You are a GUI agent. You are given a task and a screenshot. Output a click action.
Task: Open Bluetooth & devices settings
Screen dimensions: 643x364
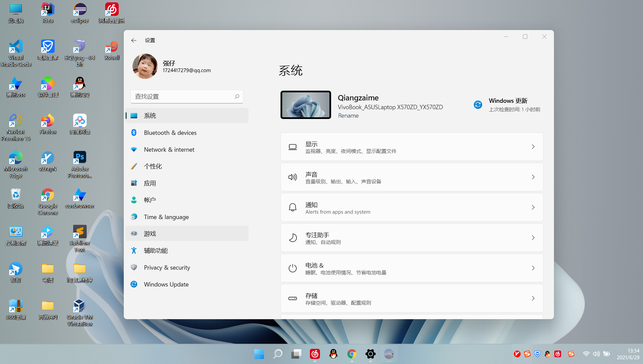coord(170,133)
